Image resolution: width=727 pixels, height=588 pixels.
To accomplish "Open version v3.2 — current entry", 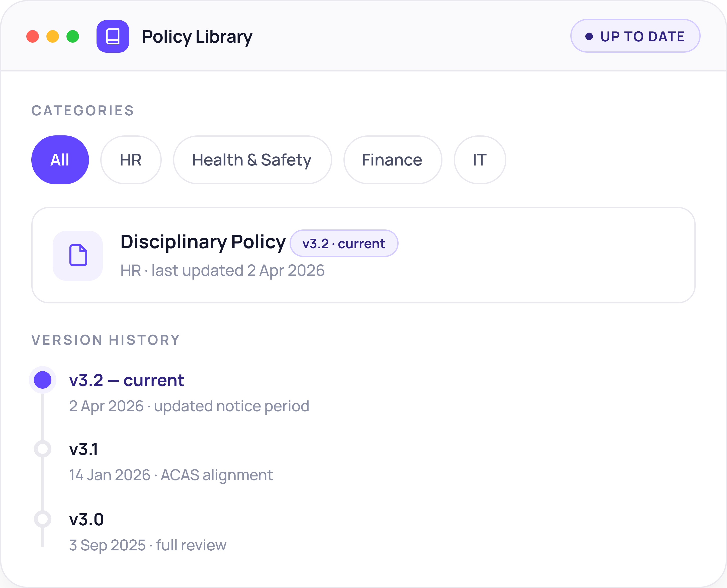I will [x=127, y=380].
